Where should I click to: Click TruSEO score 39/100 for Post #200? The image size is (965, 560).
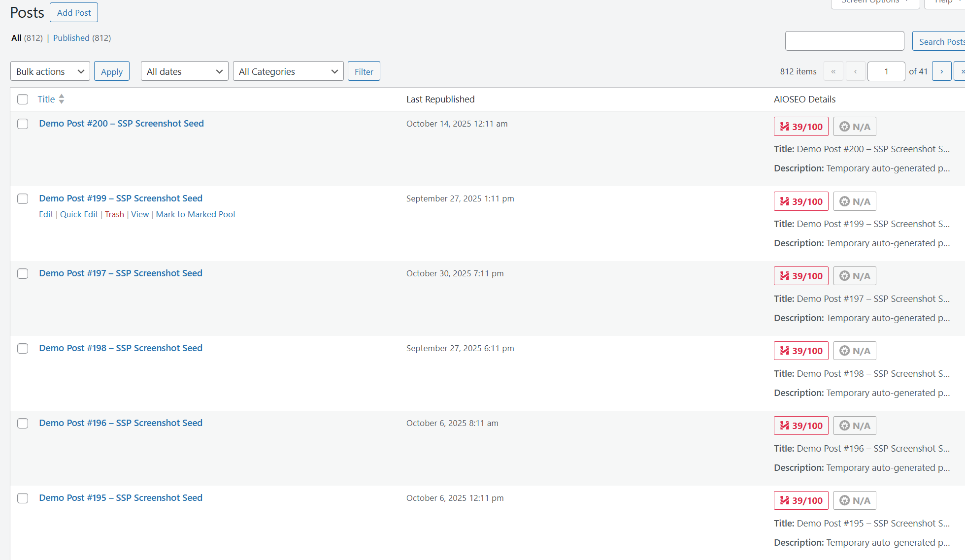click(x=801, y=127)
